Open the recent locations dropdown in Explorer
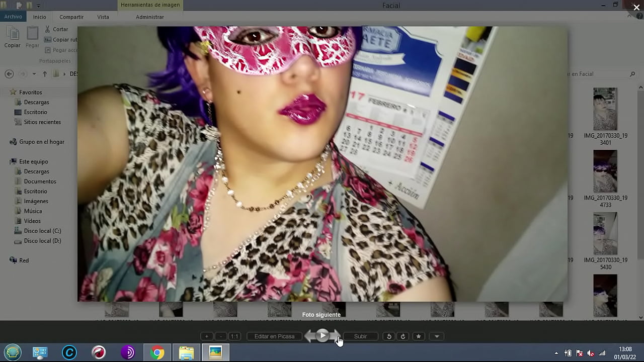Screen dimensions: 644x362 pyautogui.click(x=34, y=74)
